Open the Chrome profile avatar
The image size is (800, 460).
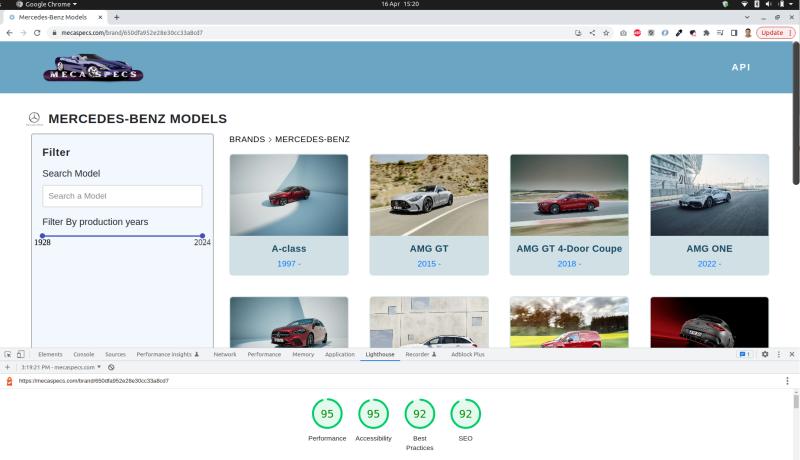748,33
